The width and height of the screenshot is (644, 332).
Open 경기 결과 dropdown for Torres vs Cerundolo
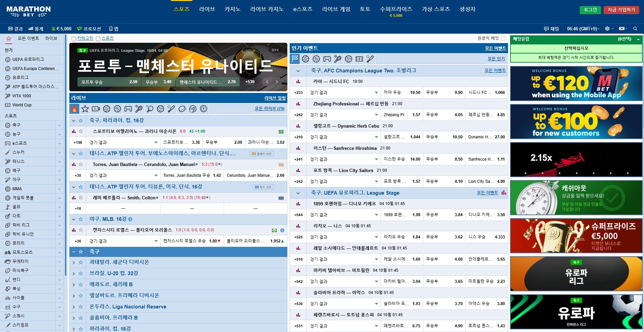[x=123, y=175]
